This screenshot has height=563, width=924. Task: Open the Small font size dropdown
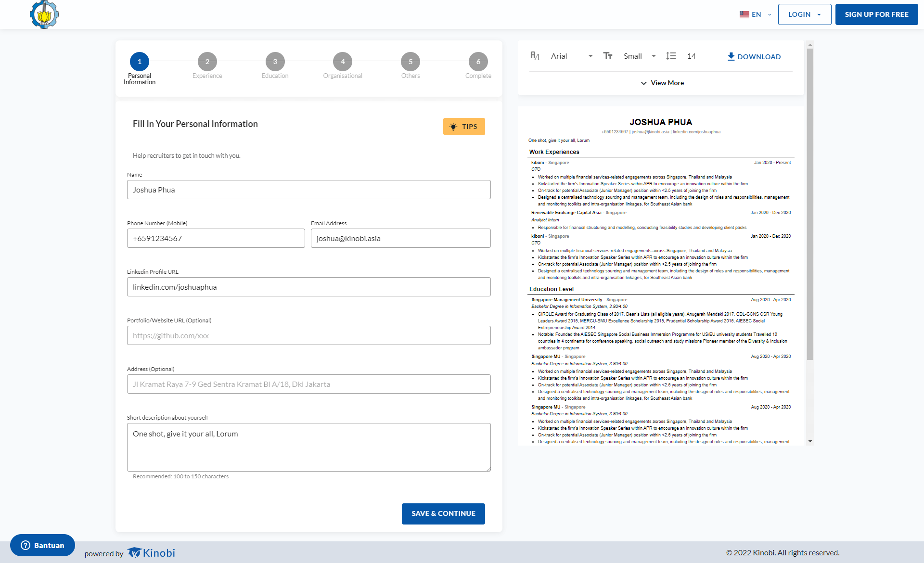tap(640, 56)
